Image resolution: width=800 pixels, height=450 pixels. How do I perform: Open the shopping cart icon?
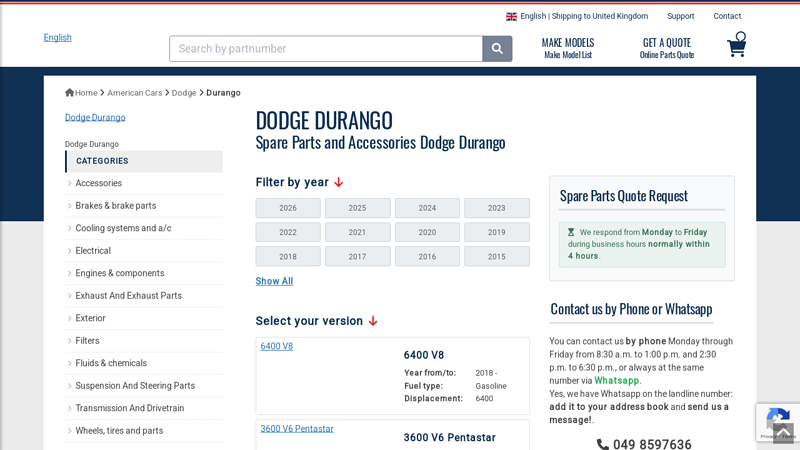coord(737,44)
